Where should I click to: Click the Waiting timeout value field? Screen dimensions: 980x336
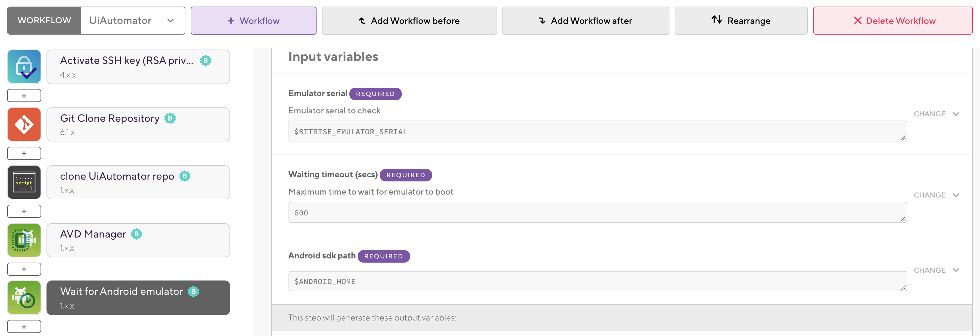tap(597, 212)
